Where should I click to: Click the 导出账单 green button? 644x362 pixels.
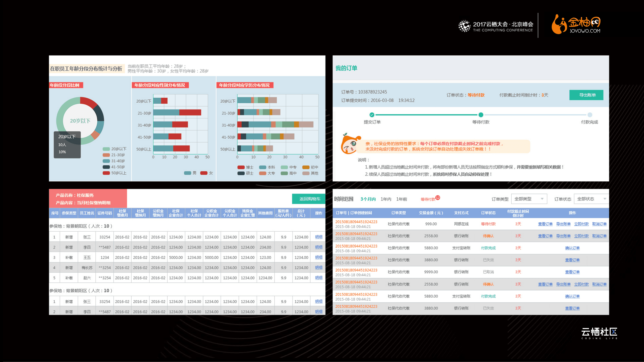point(586,95)
